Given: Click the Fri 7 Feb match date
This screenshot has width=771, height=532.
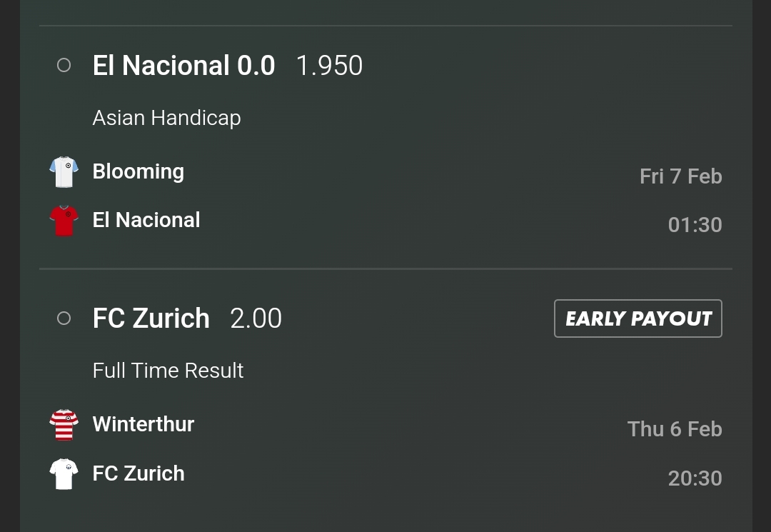Looking at the screenshot, I should [680, 176].
